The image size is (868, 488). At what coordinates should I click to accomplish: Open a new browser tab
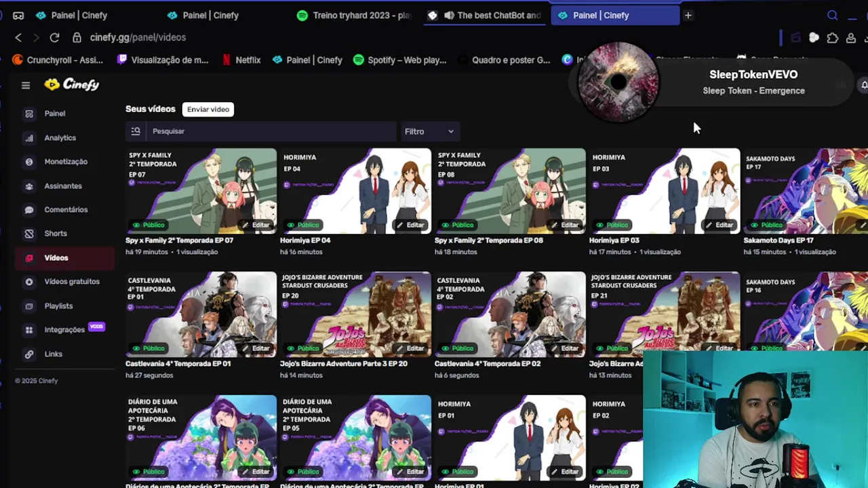(x=688, y=15)
